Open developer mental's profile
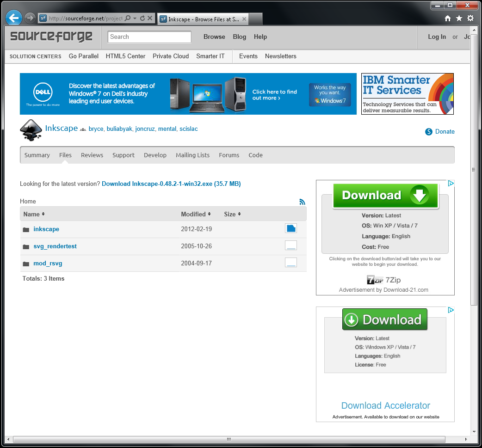The height and width of the screenshot is (448, 482). (167, 129)
